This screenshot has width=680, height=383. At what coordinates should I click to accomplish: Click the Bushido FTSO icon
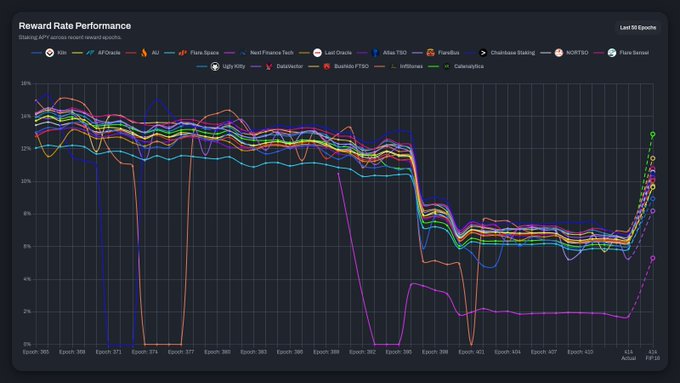327,66
